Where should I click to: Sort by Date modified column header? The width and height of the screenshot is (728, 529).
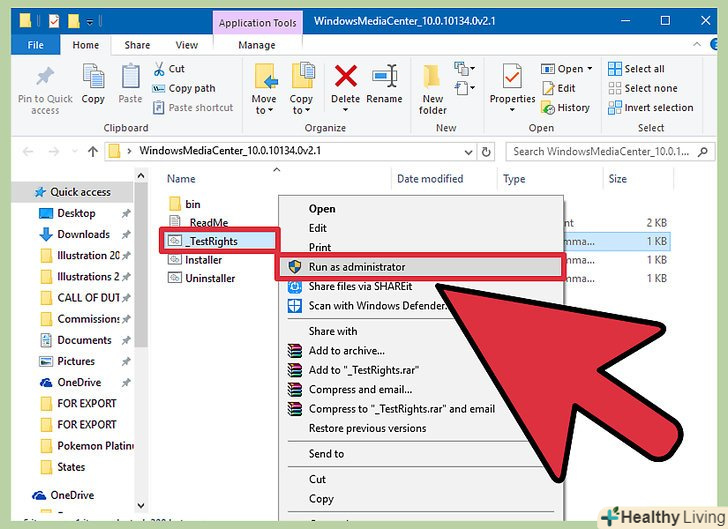pos(430,179)
